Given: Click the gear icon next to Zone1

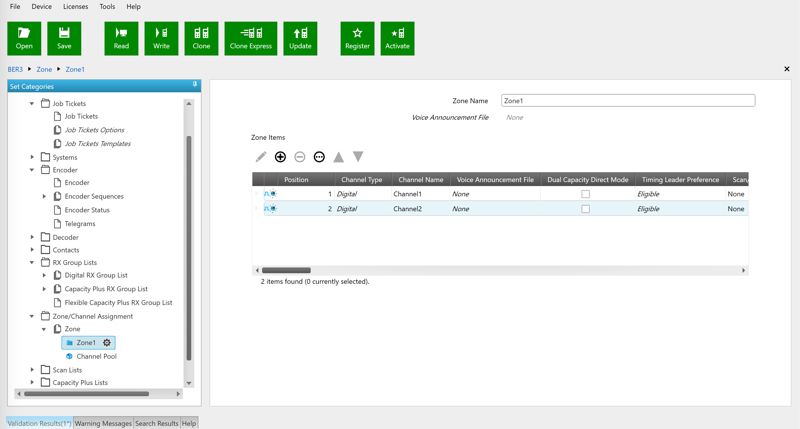Looking at the screenshot, I should click(107, 343).
